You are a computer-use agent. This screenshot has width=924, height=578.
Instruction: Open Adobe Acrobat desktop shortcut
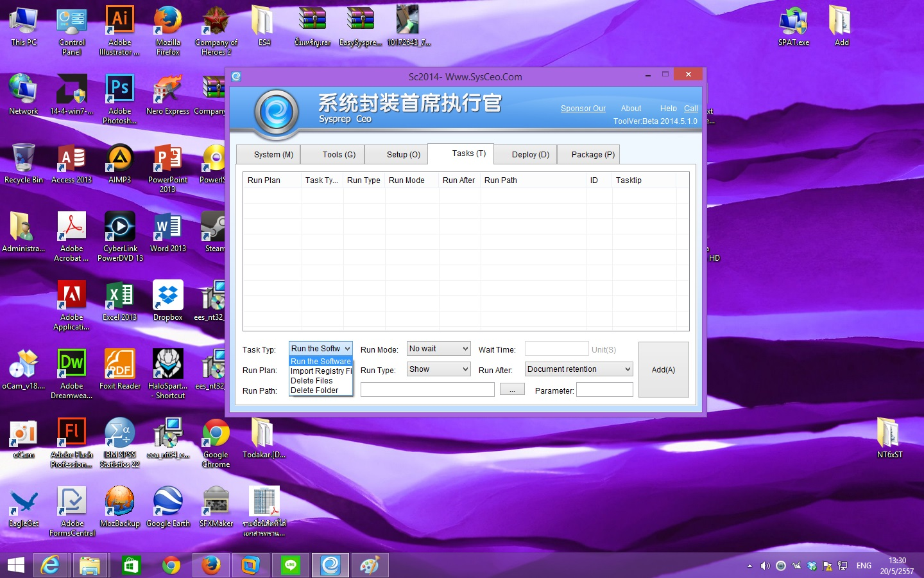tap(72, 237)
